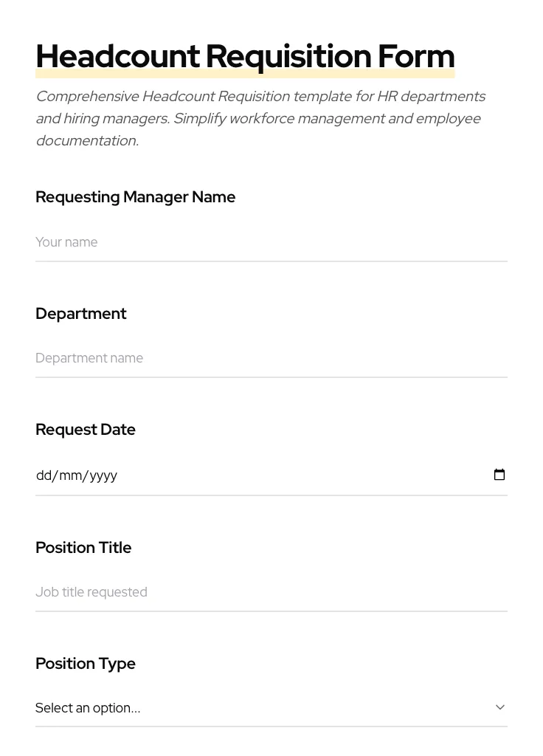Click the 'Request Date' section label
543x756 pixels.
click(86, 429)
